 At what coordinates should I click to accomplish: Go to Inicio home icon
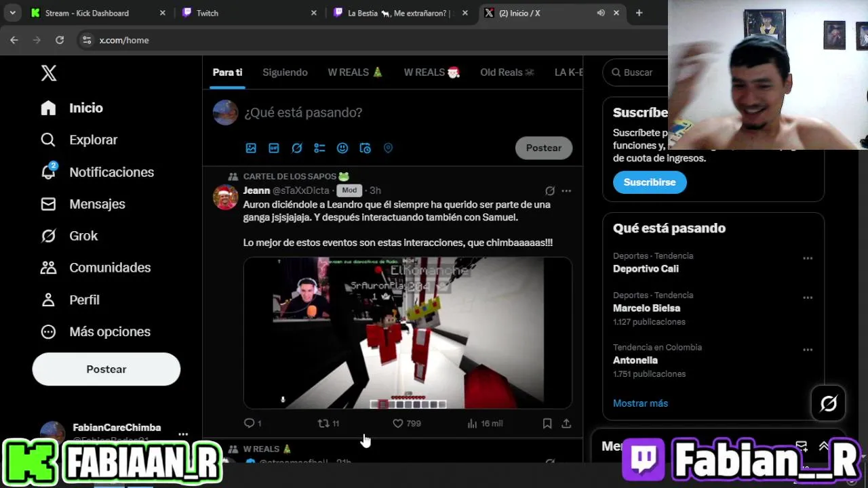point(48,108)
